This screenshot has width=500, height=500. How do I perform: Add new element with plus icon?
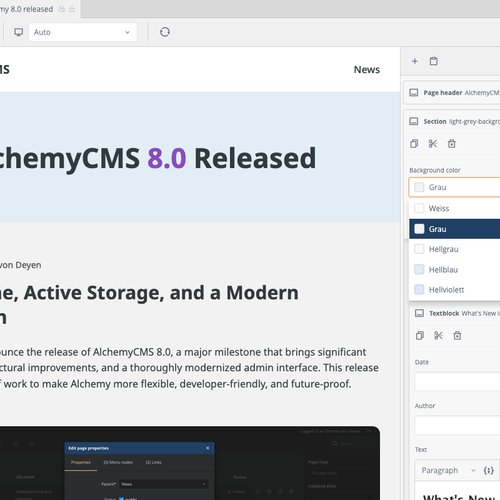point(415,61)
